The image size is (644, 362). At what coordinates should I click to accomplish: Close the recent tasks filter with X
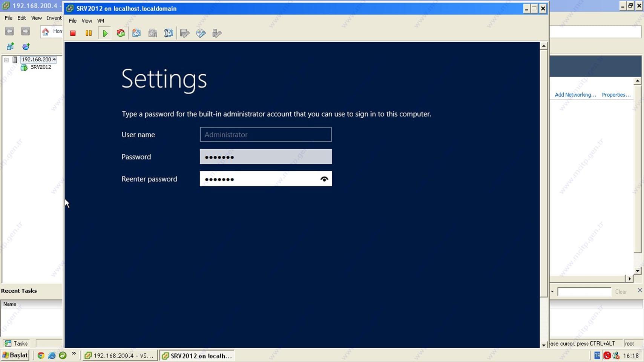(639, 290)
